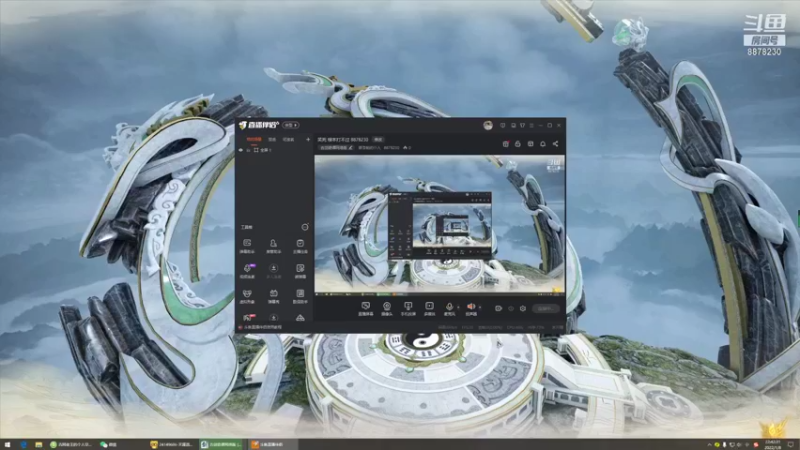The image size is (800, 450).
Task: Open the layout box icon in header
Action: [531, 144]
